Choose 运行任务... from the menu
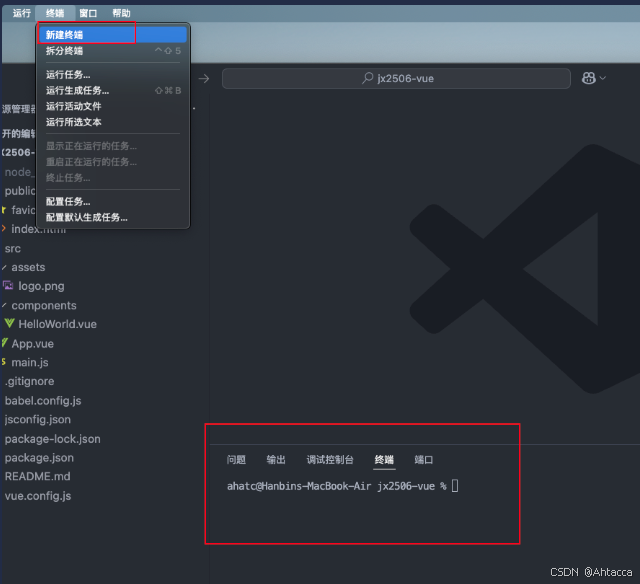Viewport: 640px width, 584px height. [x=112, y=75]
